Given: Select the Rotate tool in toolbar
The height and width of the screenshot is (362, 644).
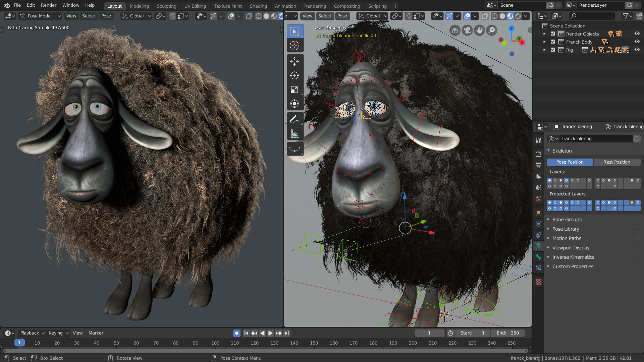Looking at the screenshot, I should (x=294, y=75).
